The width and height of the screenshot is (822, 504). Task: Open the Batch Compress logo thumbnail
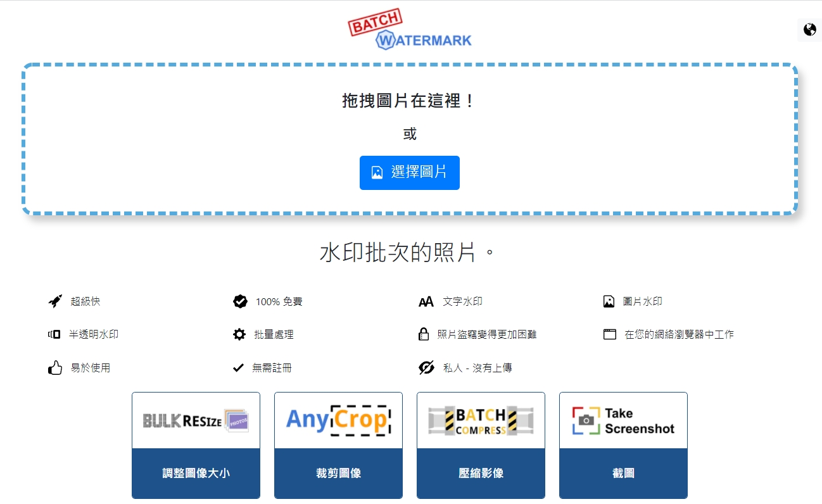481,420
